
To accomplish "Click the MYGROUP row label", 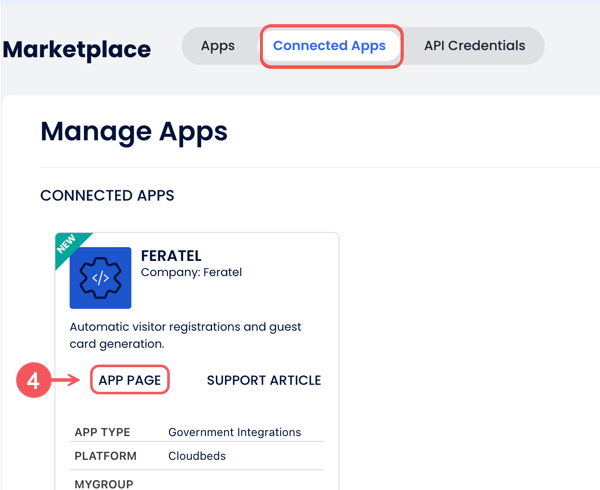I will click(104, 481).
